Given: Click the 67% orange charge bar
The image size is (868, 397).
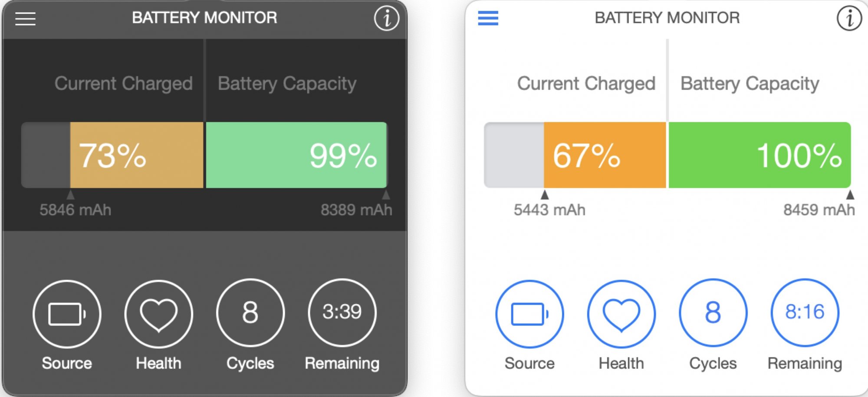Looking at the screenshot, I should [605, 155].
